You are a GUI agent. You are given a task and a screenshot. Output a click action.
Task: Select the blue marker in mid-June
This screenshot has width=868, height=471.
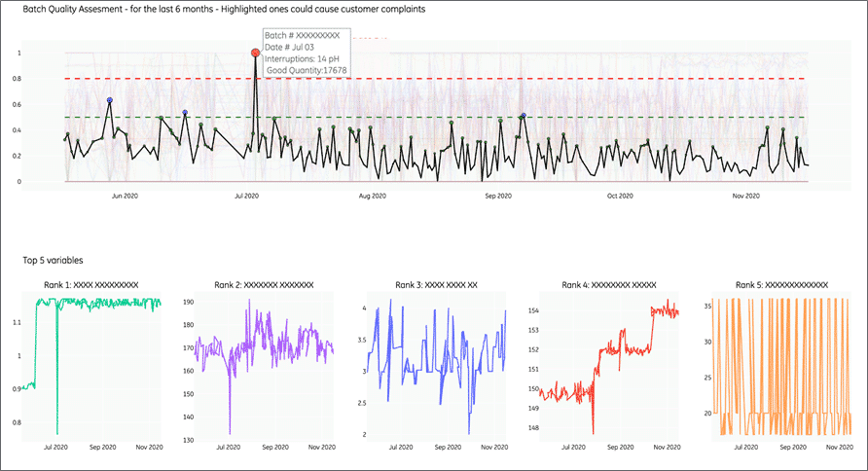pos(185,114)
